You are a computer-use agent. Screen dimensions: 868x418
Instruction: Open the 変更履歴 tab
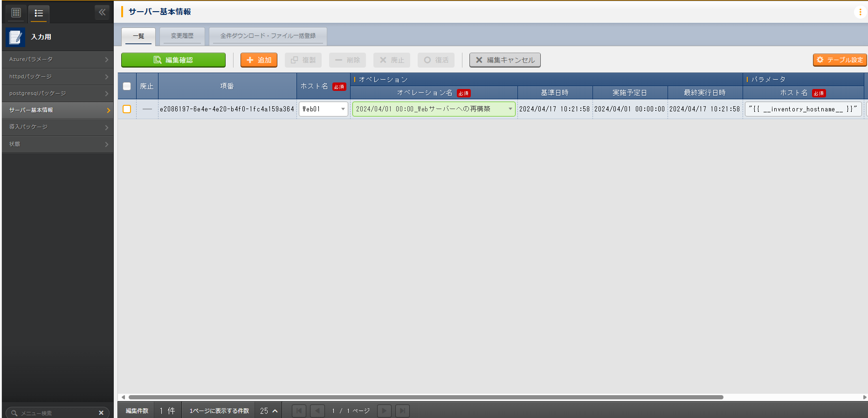coord(182,36)
